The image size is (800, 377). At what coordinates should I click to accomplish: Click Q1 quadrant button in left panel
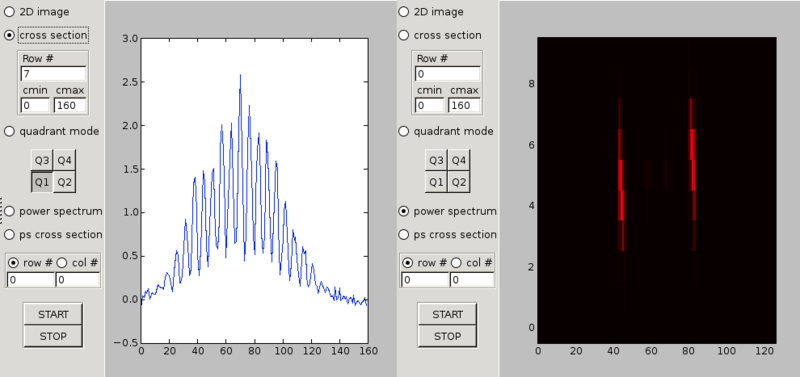[x=42, y=182]
